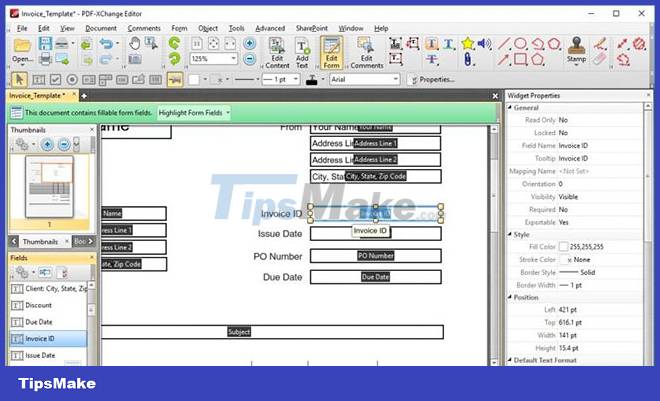This screenshot has width=660, height=401.
Task: Click the Undo arrow icon
Action: pyautogui.click(x=106, y=43)
